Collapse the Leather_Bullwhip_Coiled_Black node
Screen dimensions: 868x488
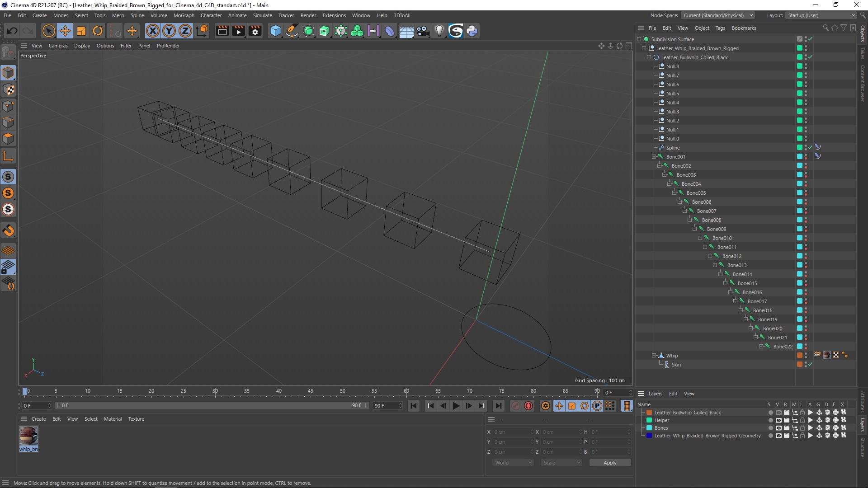[x=649, y=57]
